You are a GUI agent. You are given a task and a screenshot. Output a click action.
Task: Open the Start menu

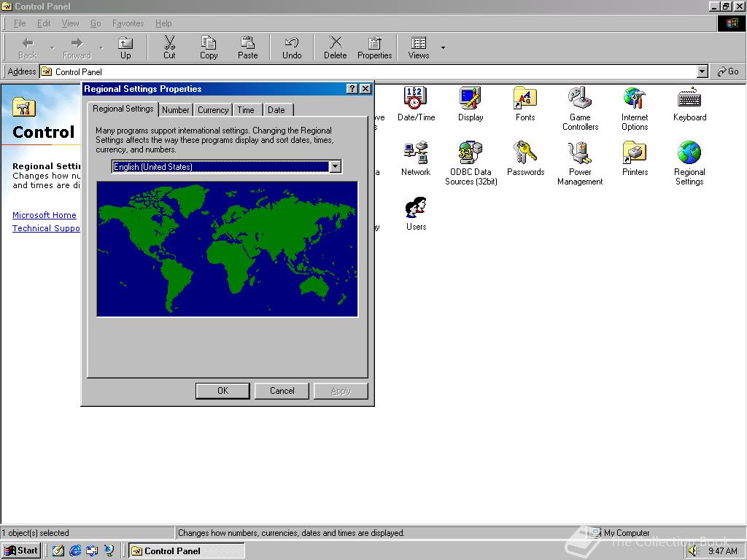tap(21, 551)
